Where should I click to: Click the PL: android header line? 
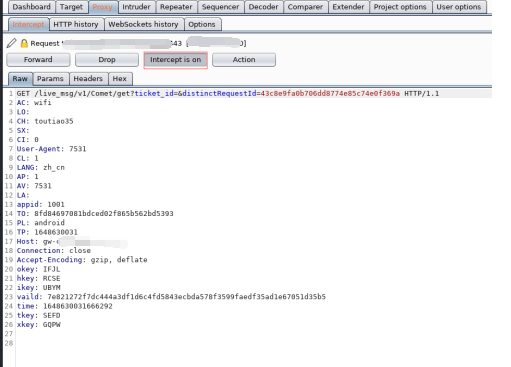[x=41, y=223]
